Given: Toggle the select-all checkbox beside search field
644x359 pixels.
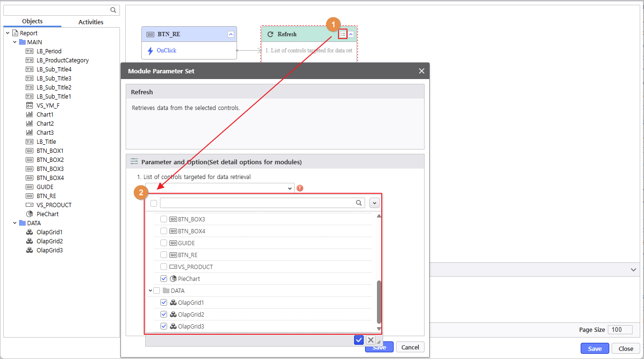Looking at the screenshot, I should coord(154,203).
